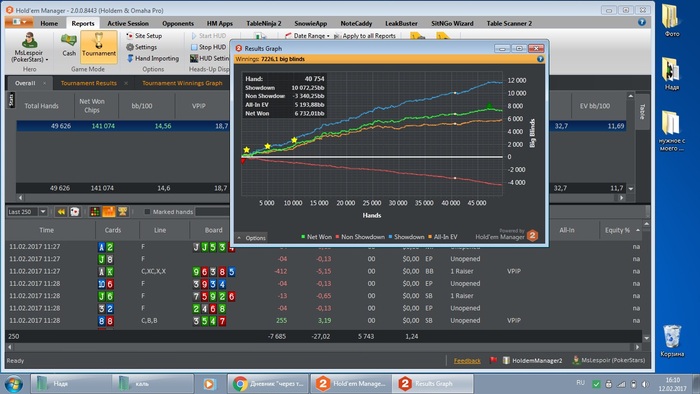Switch to Results Graph taskbar window
The image size is (700, 394).
[432, 384]
